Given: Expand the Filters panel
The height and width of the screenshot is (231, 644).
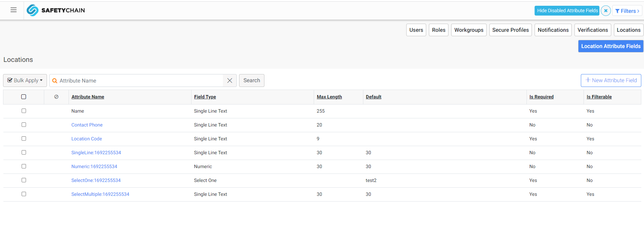Looking at the screenshot, I should click(627, 11).
